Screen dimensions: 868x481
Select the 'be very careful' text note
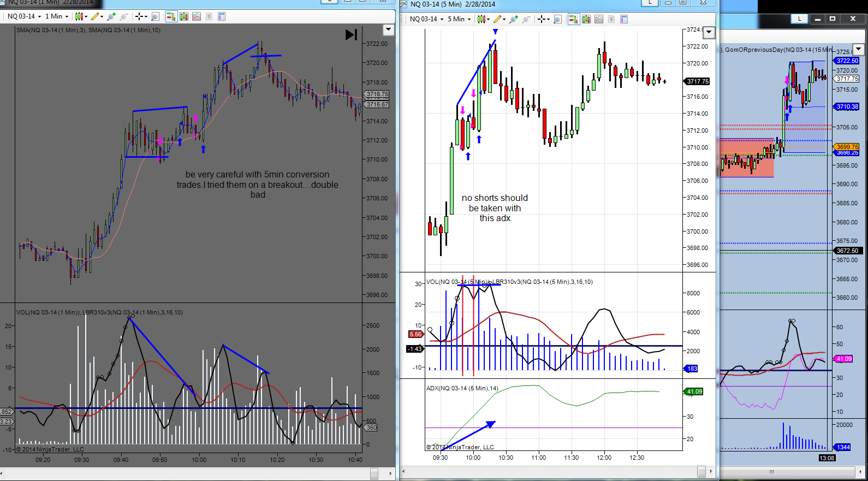click(258, 185)
